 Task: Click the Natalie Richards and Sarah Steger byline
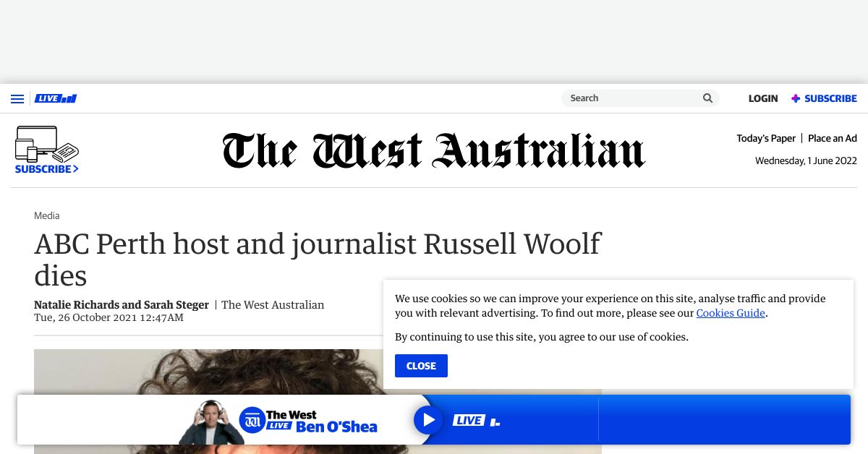click(x=121, y=304)
